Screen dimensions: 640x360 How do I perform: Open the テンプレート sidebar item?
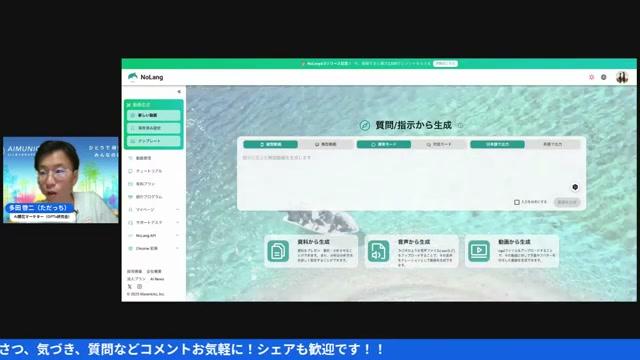point(153,141)
